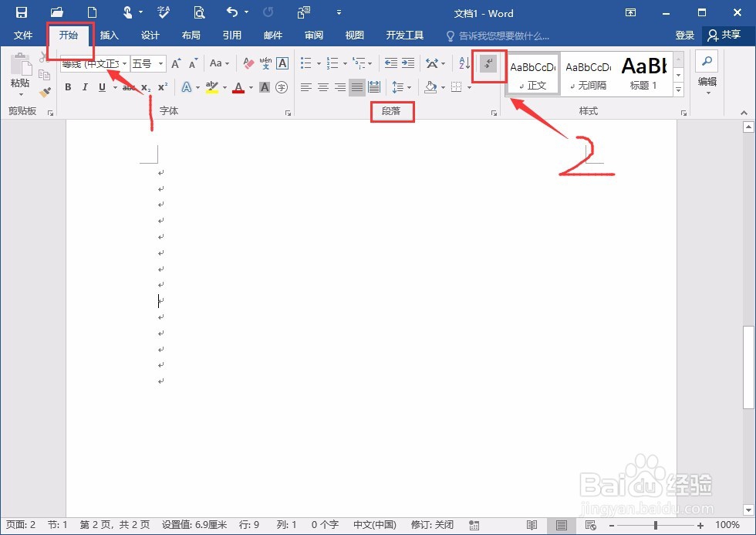
Task: Open the 文件 (File) tab
Action: click(22, 36)
